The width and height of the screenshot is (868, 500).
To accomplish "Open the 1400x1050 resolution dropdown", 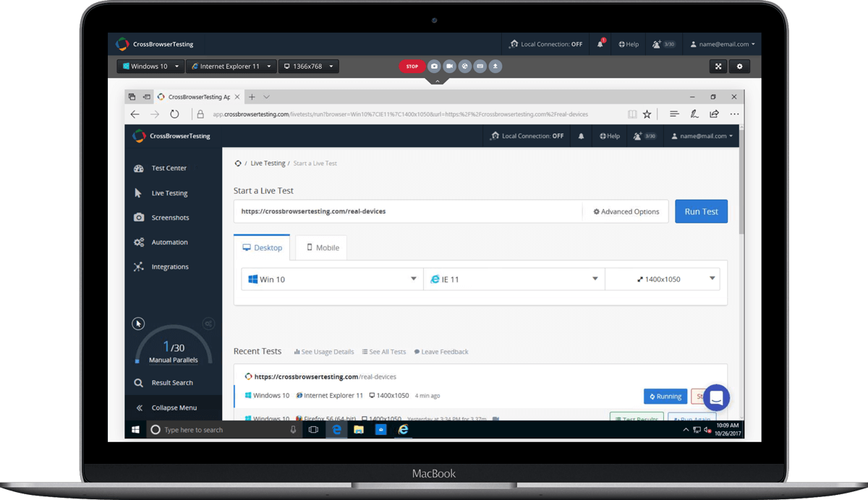I will 663,279.
